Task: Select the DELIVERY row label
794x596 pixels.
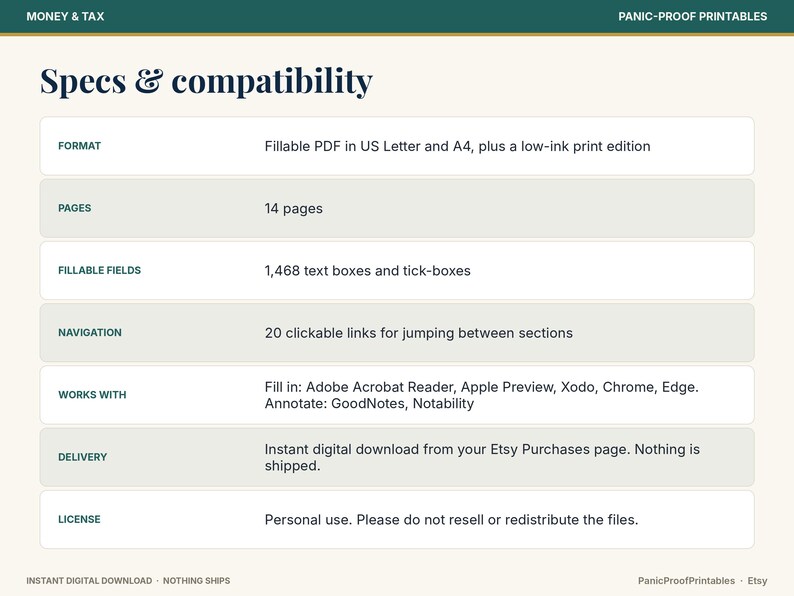Action: tap(83, 457)
